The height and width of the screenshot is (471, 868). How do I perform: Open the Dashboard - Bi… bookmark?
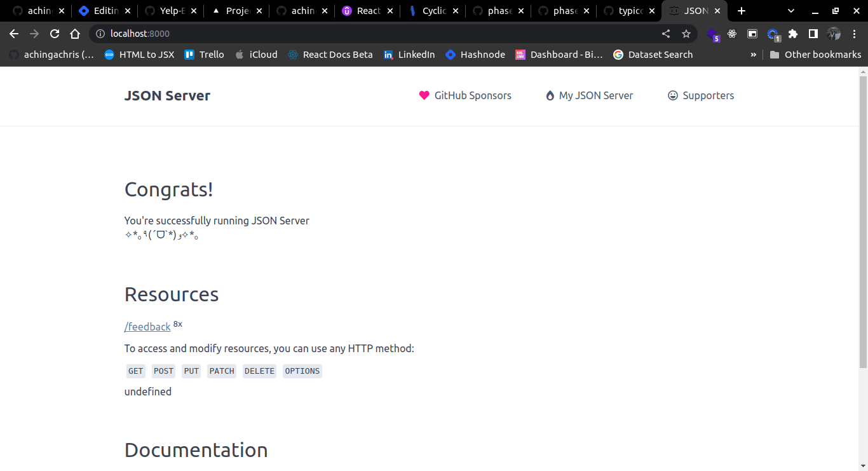coord(559,55)
